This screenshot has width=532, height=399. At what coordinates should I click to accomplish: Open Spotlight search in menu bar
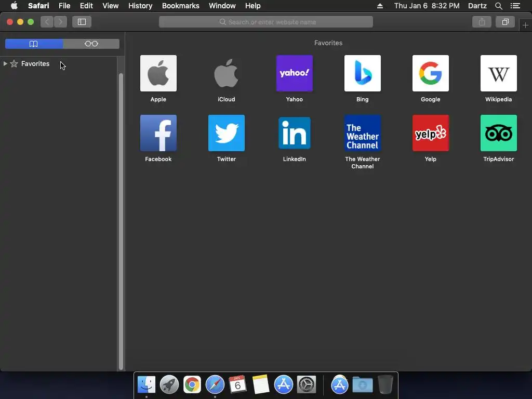tap(498, 6)
